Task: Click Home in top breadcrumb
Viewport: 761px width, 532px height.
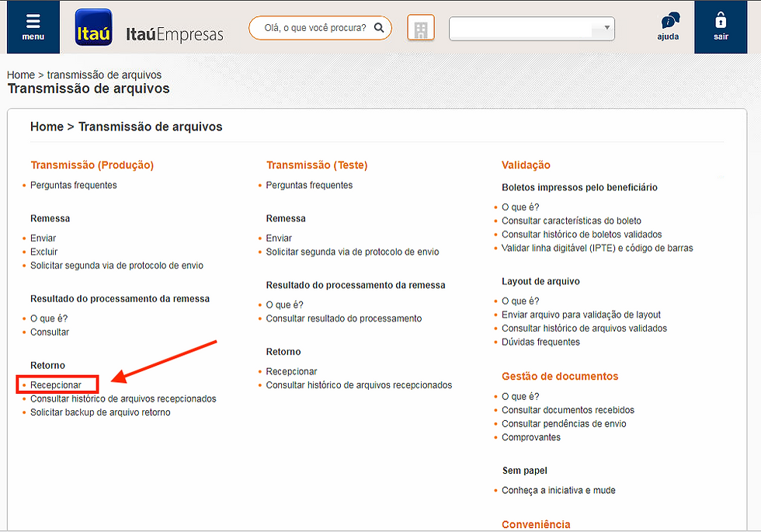Action: click(x=21, y=75)
